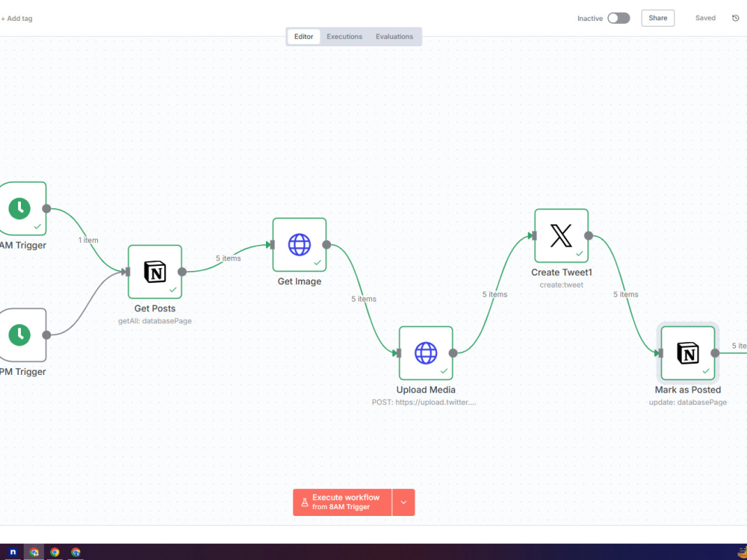The height and width of the screenshot is (560, 747).
Task: Open n8n app in taskbar
Action: (x=13, y=553)
